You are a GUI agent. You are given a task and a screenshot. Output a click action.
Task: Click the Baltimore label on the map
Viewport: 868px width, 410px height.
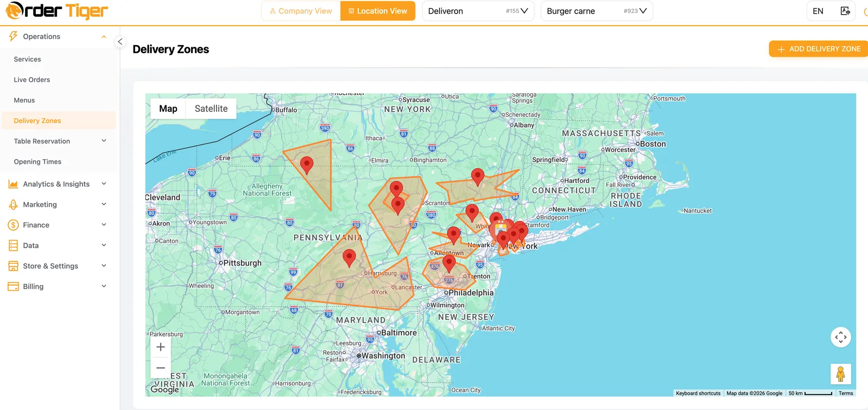click(399, 332)
